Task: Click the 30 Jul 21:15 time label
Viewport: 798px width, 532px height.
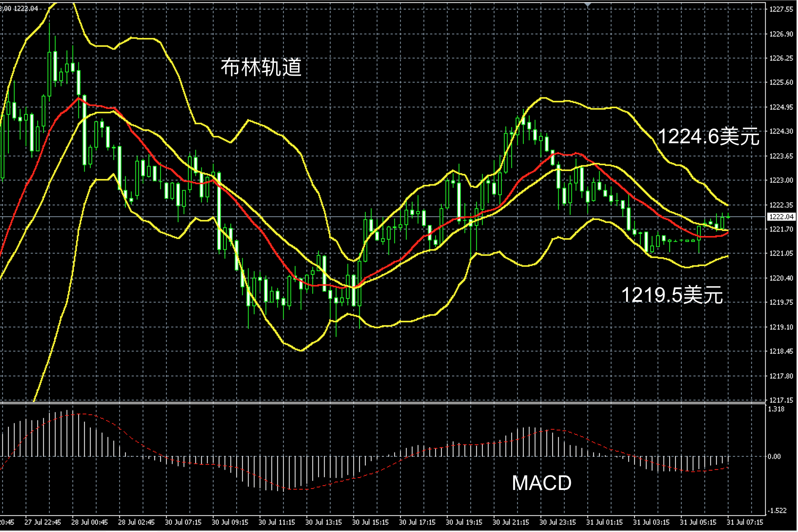Action: click(x=511, y=522)
